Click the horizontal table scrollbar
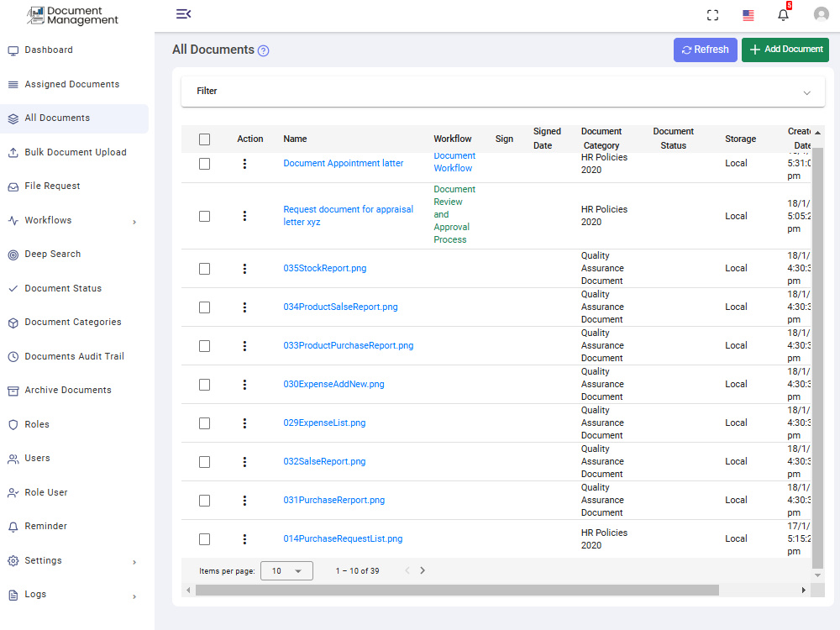840x630 pixels. pos(457,590)
